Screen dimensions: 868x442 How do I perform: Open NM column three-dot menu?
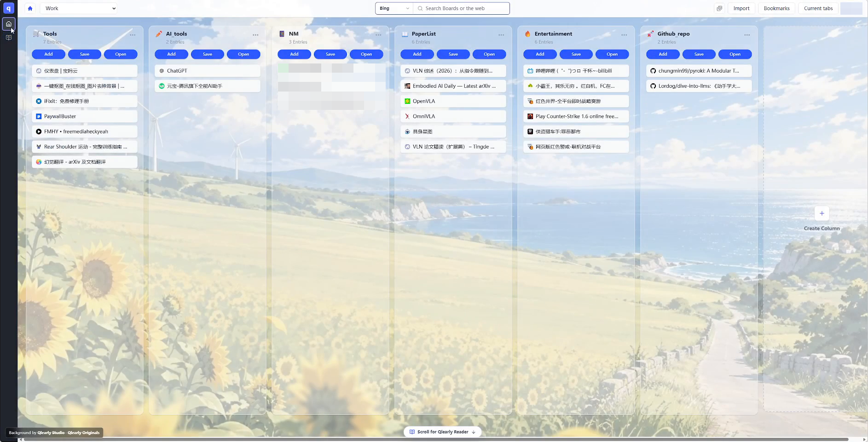(378, 35)
